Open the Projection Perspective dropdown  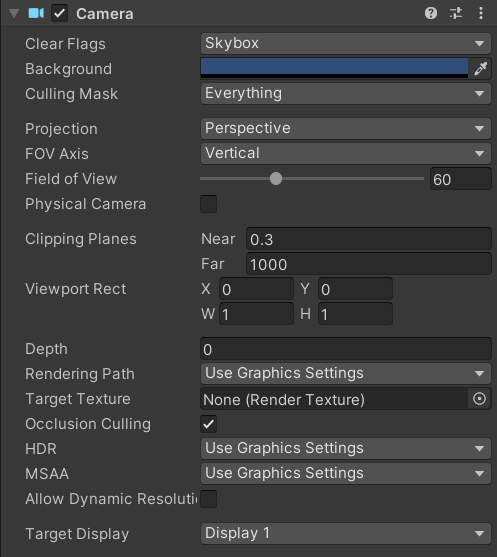(x=346, y=128)
